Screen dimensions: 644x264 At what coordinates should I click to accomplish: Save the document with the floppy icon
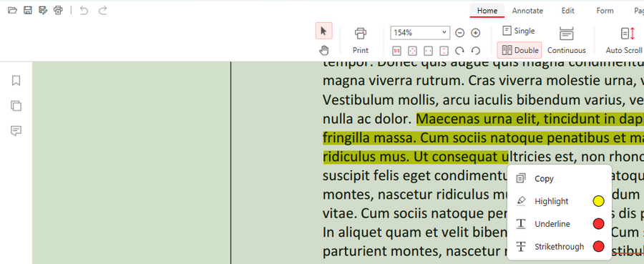click(x=27, y=10)
